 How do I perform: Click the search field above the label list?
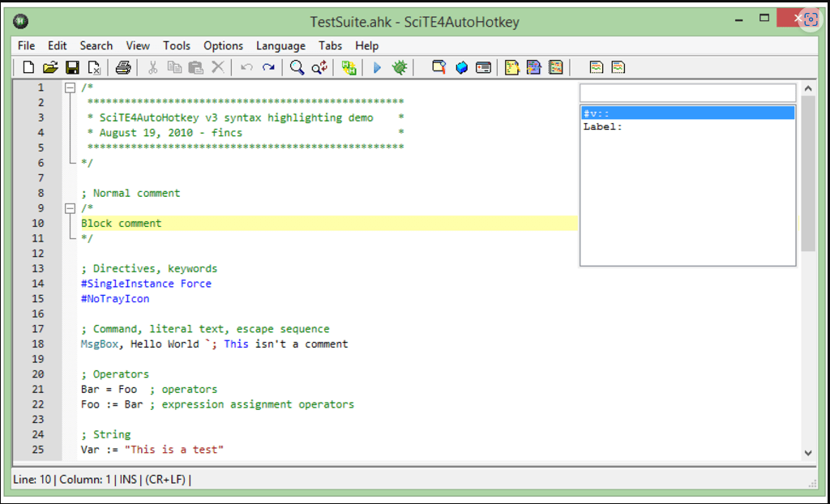(x=687, y=92)
